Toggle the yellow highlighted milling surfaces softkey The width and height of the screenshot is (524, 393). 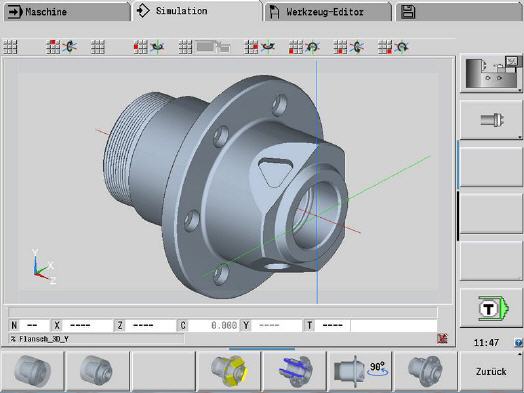229,371
